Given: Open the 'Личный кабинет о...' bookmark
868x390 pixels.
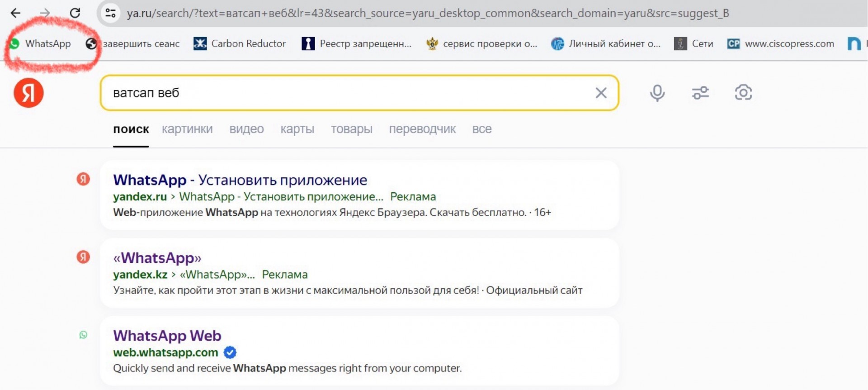Looking at the screenshot, I should point(606,43).
